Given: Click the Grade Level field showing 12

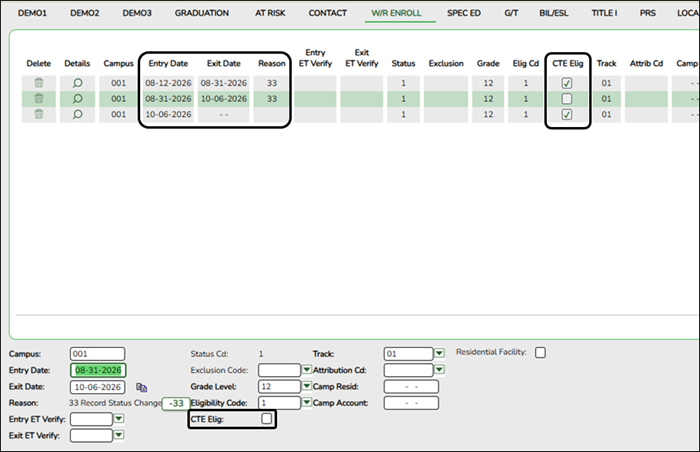Looking at the screenshot, I should 279,386.
